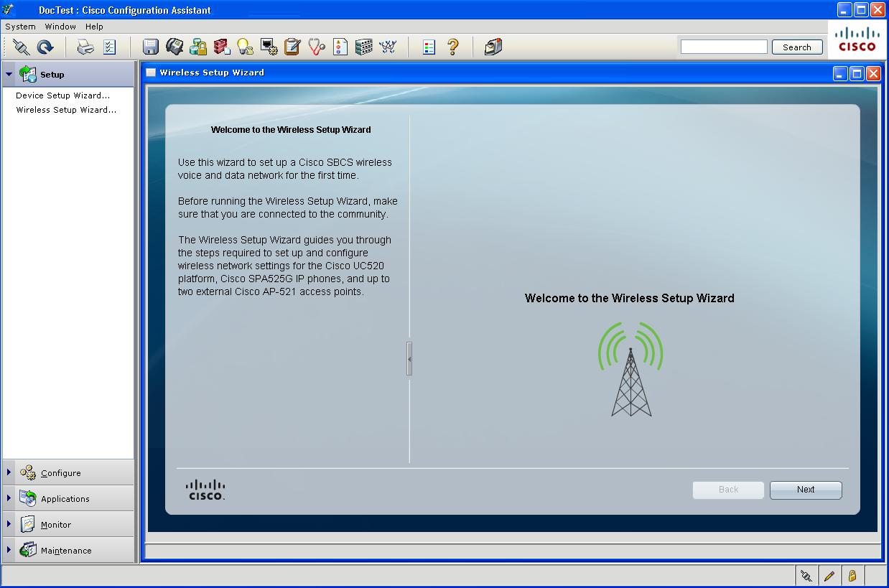The image size is (889, 588).
Task: Maximize the Wireless Setup Wizard inner window
Action: (x=857, y=73)
